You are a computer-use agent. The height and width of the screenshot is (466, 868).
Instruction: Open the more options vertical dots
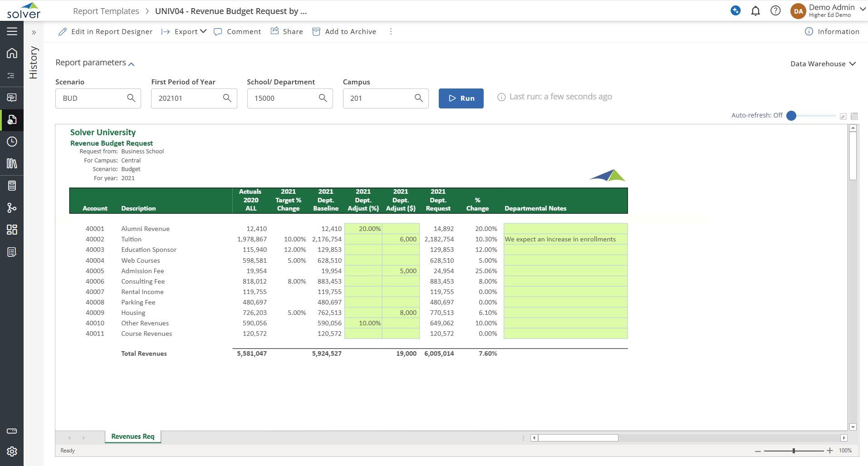pyautogui.click(x=391, y=31)
